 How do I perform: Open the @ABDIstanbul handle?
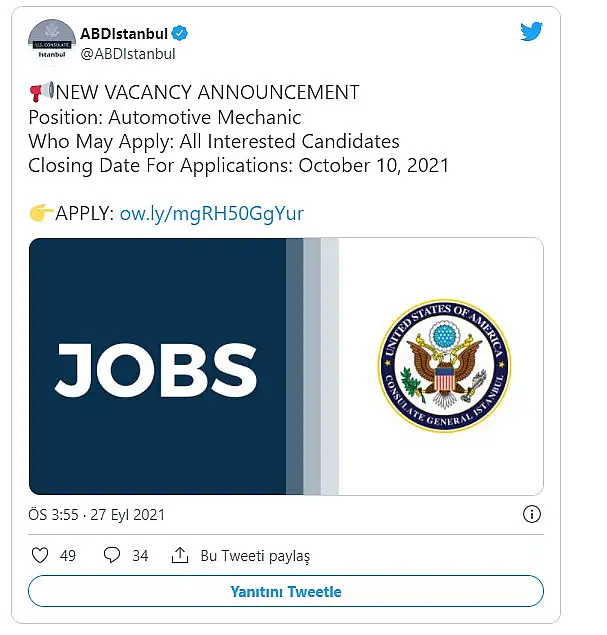[x=128, y=54]
